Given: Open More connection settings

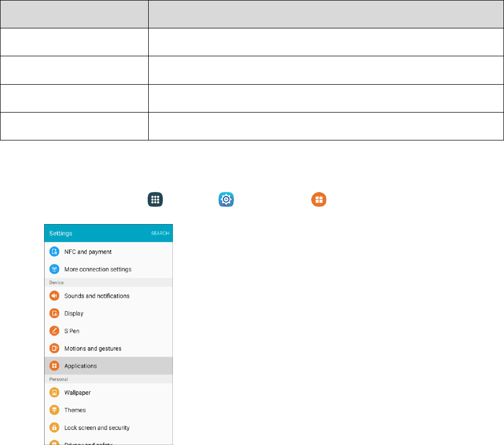Looking at the screenshot, I should click(109, 269).
